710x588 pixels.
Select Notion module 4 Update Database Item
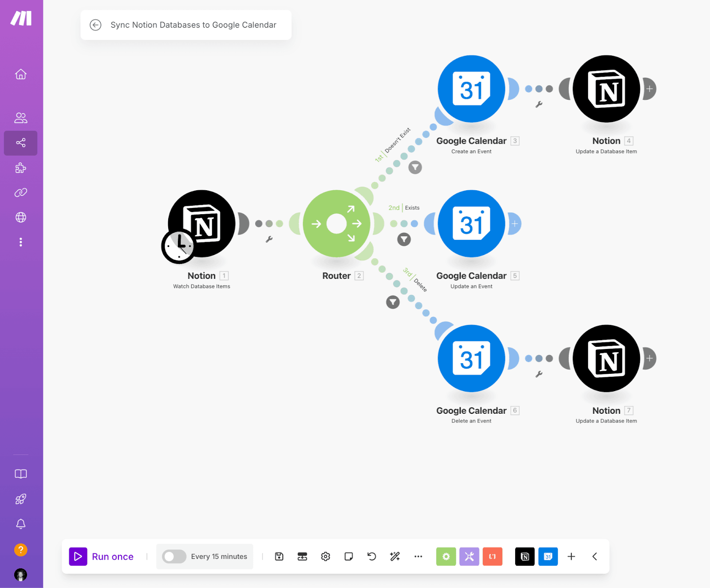607,89
